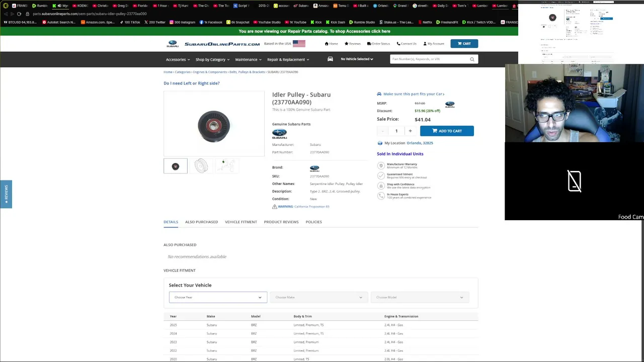
Task: Expand the Shop by Category menu
Action: tap(212, 59)
